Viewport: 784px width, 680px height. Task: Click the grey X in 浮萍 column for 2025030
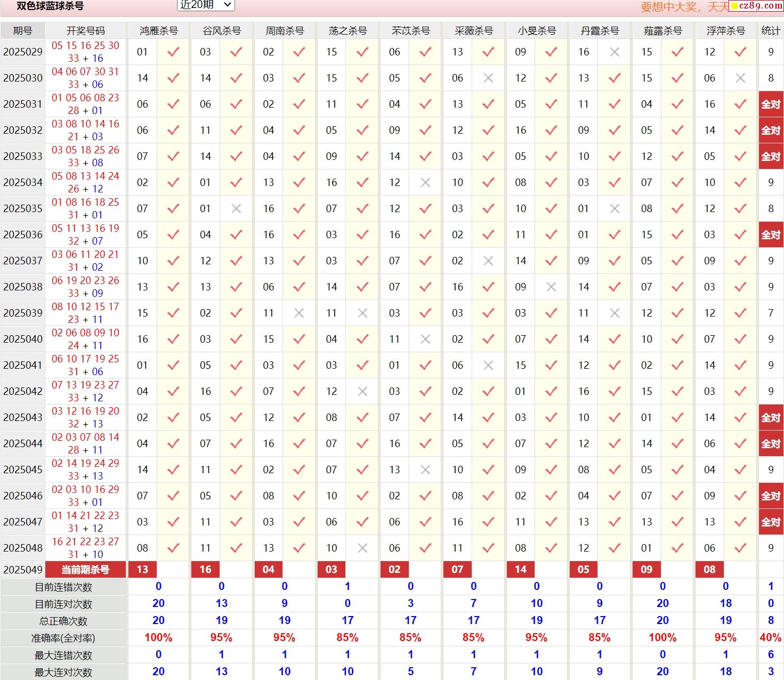pyautogui.click(x=740, y=78)
